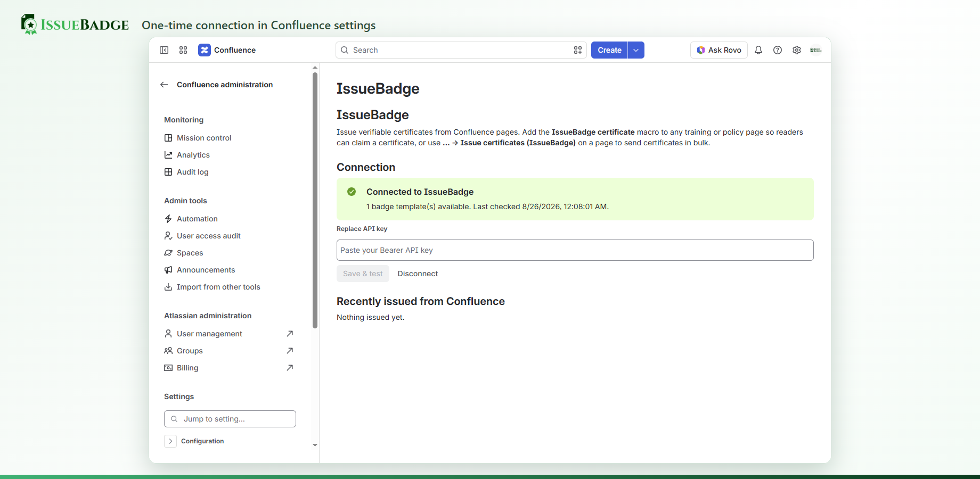
Task: Open User management external link arrow
Action: pyautogui.click(x=290, y=334)
